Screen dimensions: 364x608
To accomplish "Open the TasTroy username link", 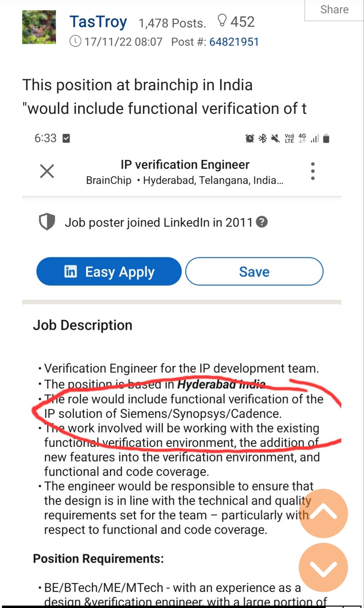I will (x=98, y=22).
